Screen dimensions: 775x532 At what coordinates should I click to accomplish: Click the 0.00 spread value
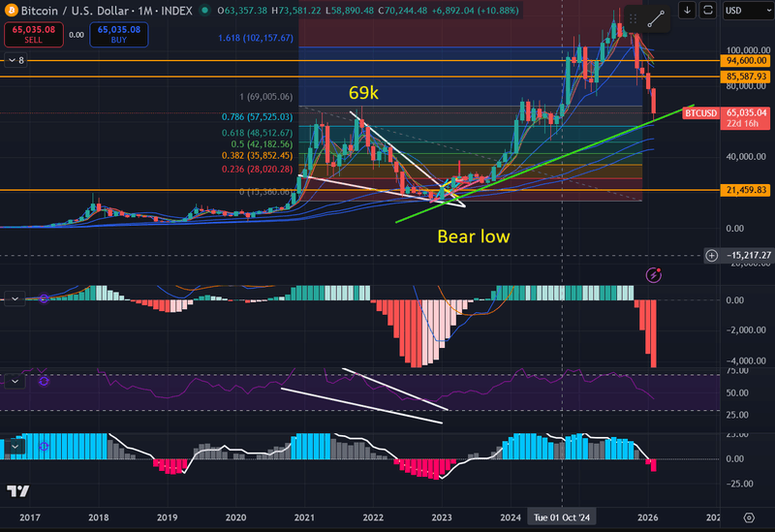click(77, 35)
